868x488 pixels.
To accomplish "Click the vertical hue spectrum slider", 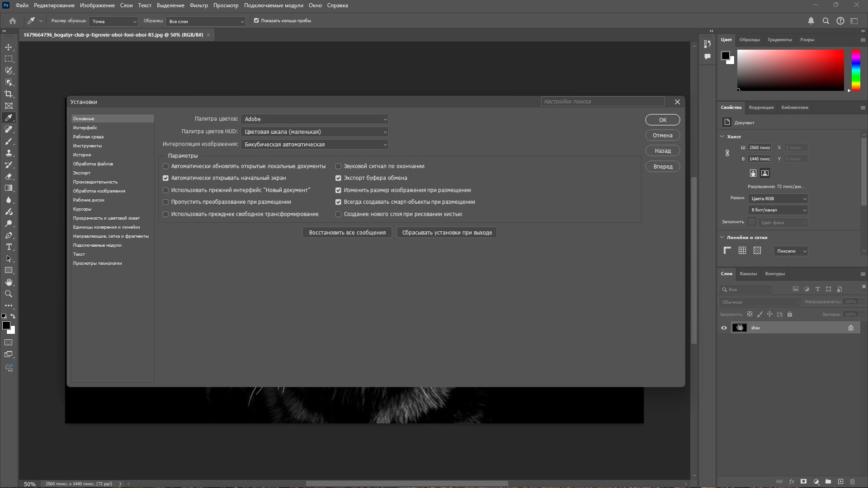I will coord(856,70).
